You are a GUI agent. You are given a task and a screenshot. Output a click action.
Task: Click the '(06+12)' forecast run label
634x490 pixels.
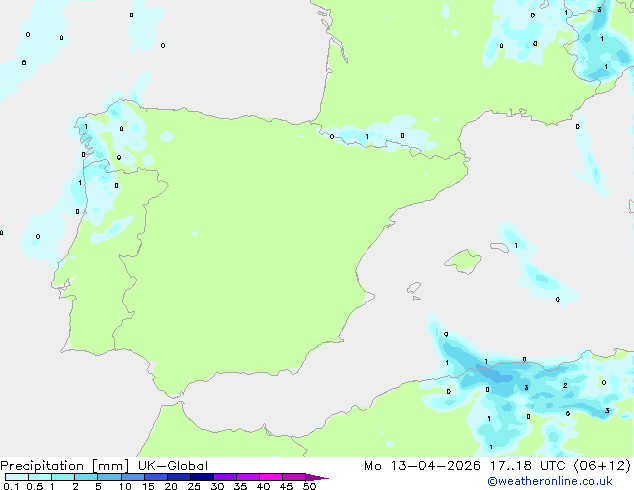602,466
